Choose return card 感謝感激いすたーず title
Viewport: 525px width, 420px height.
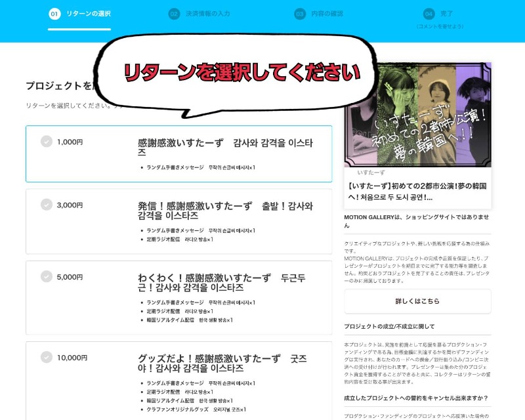click(x=225, y=148)
